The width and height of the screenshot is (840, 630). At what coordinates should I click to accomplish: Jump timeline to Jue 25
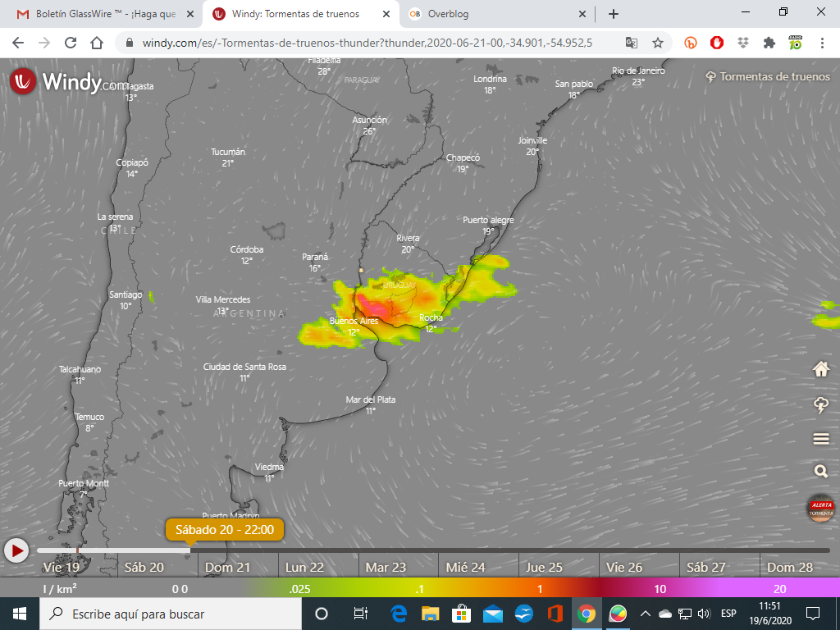(544, 568)
